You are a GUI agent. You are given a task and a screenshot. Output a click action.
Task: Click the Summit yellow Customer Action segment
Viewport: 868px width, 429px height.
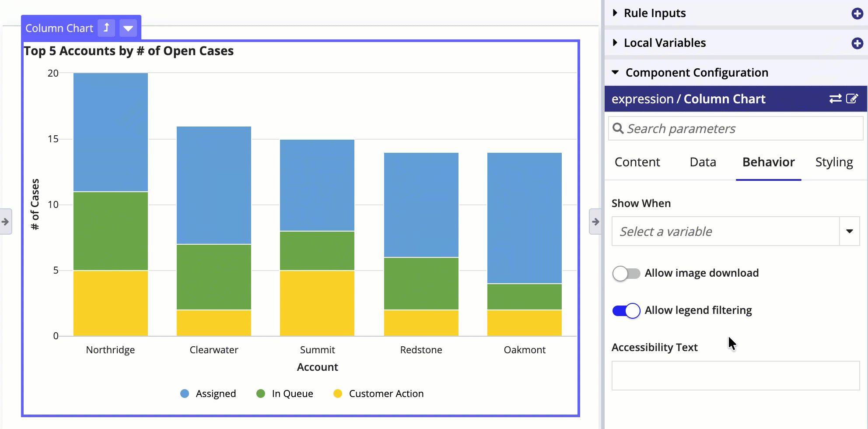(x=317, y=303)
